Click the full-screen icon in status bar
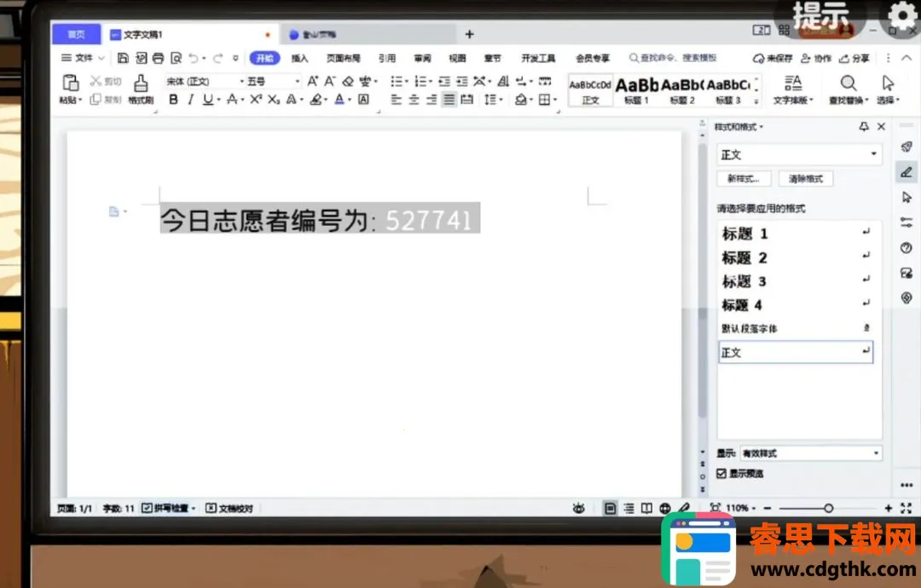This screenshot has width=921, height=588. click(x=906, y=508)
